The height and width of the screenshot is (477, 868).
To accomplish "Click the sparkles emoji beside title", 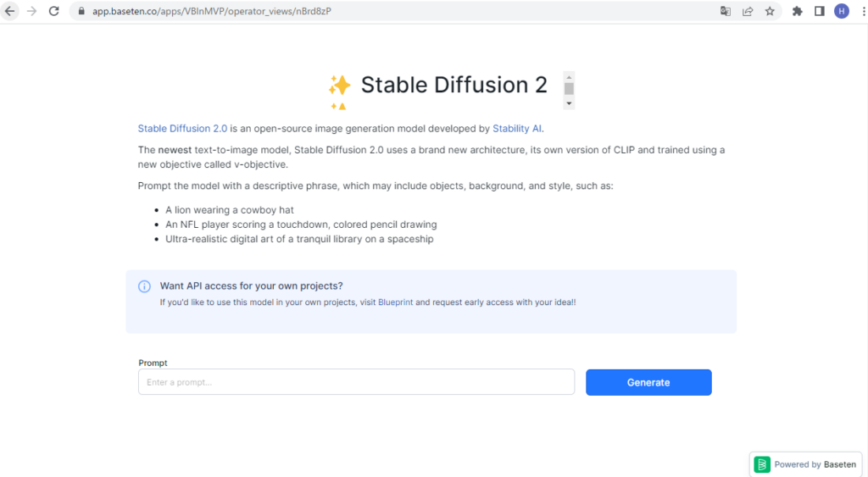I will 339,92.
